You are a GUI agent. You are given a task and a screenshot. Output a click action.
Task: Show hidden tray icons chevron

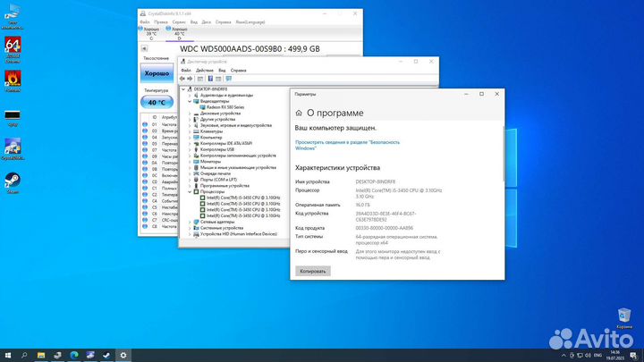click(x=563, y=356)
